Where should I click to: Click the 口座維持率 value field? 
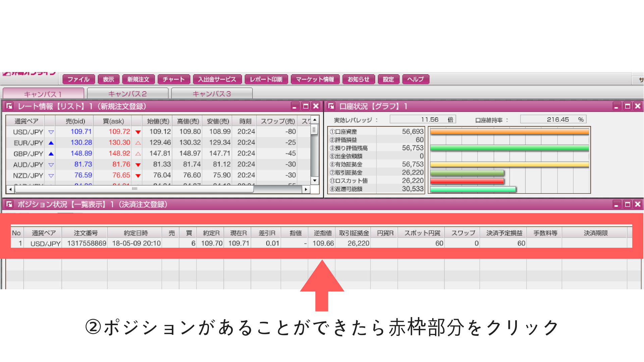(553, 119)
